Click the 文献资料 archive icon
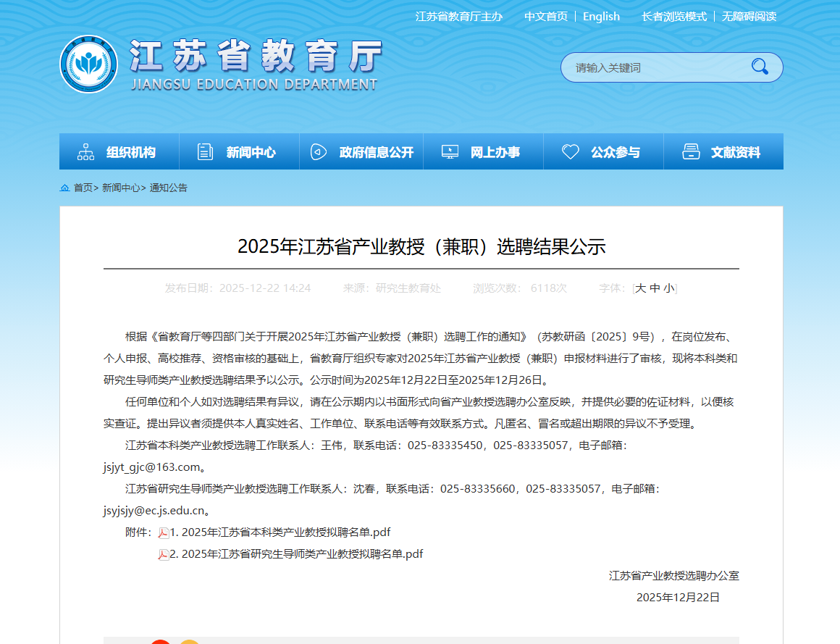The width and height of the screenshot is (840, 644). pos(691,152)
